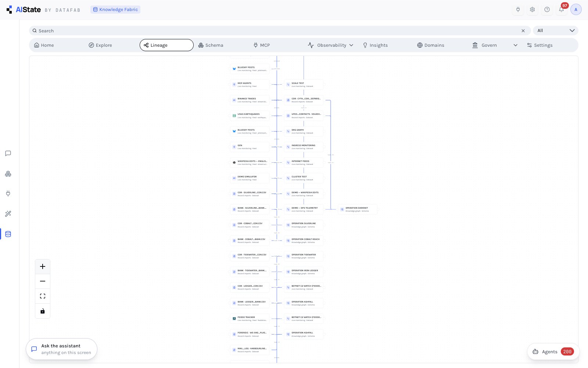Open the Domains tab
This screenshot has height=368, width=588.
(431, 45)
